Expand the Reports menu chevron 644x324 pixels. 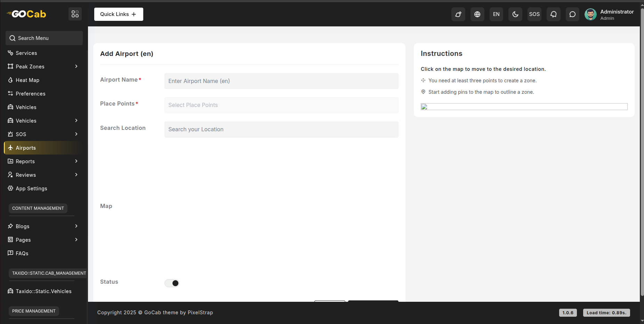click(76, 161)
